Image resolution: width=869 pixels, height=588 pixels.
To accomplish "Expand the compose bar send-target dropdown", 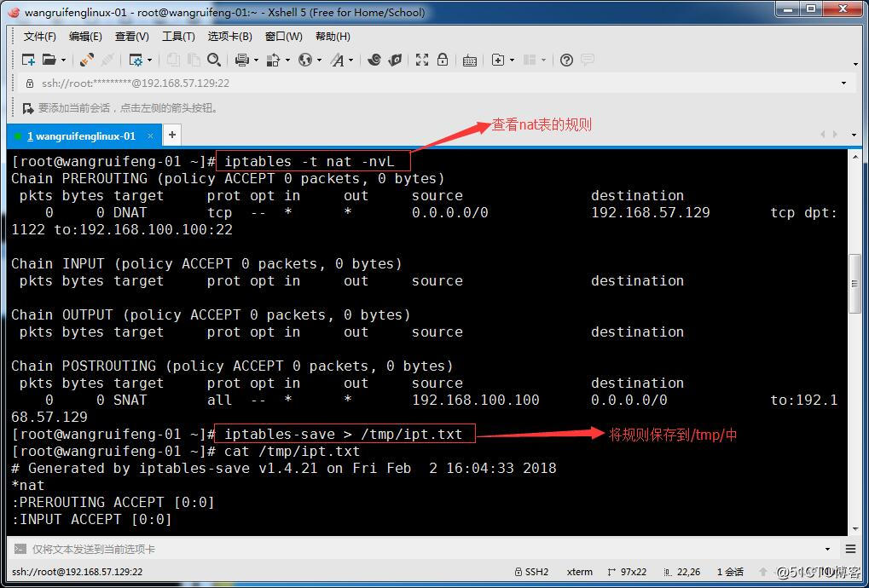I will click(x=827, y=550).
